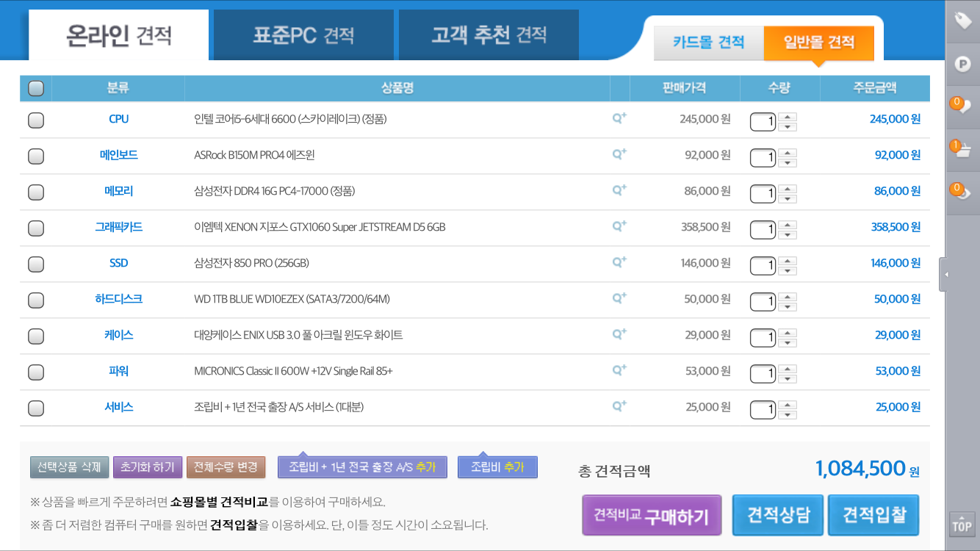
Task: Click the magnifier icon in the SSD row
Action: 619,262
